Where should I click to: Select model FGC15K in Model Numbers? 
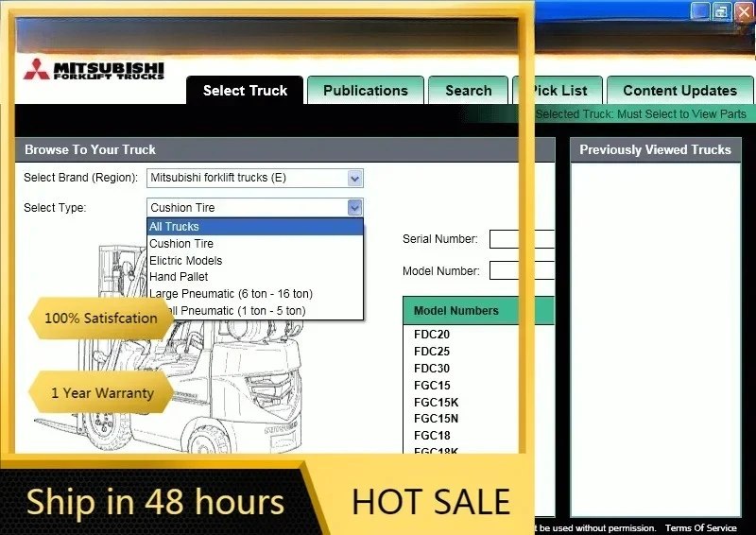(x=436, y=402)
